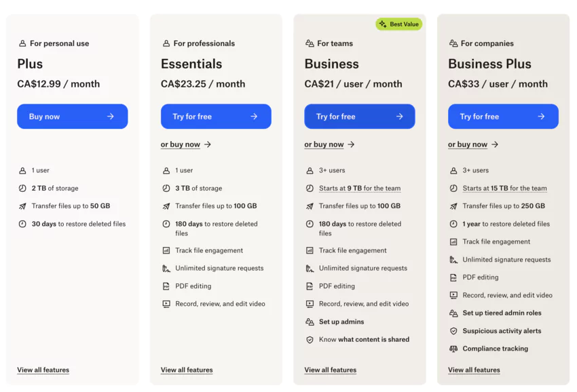Click the scales icon next to Compliance tracking

click(453, 349)
